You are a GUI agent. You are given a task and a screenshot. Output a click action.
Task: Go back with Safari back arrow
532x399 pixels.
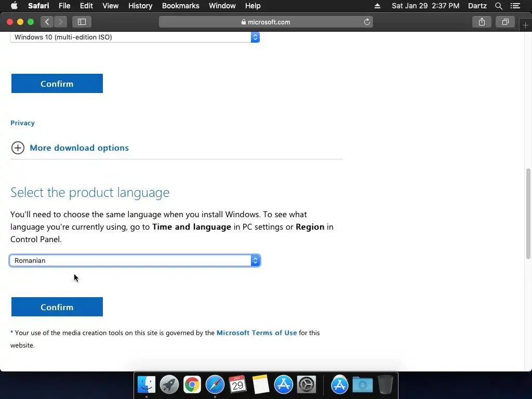(x=47, y=22)
